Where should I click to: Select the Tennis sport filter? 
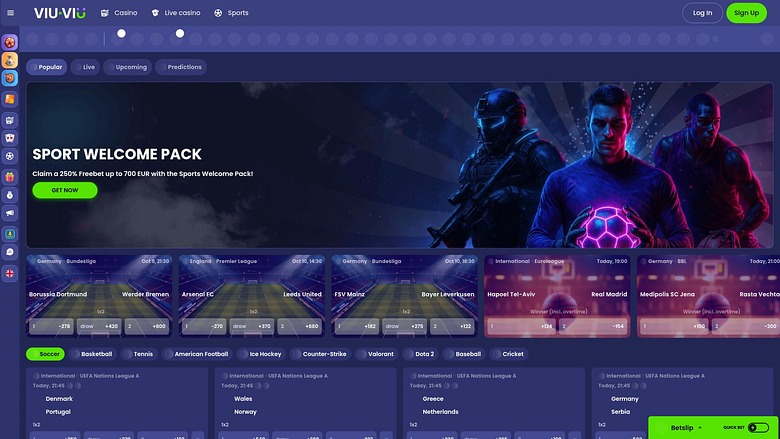(139, 354)
